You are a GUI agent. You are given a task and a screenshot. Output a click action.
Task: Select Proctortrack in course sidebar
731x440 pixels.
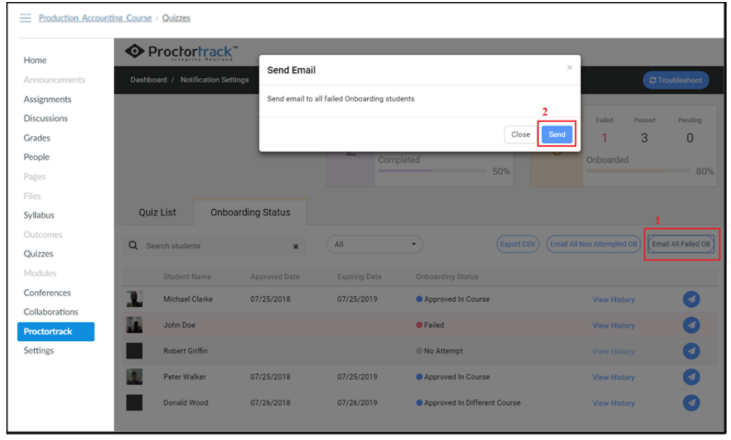56,331
